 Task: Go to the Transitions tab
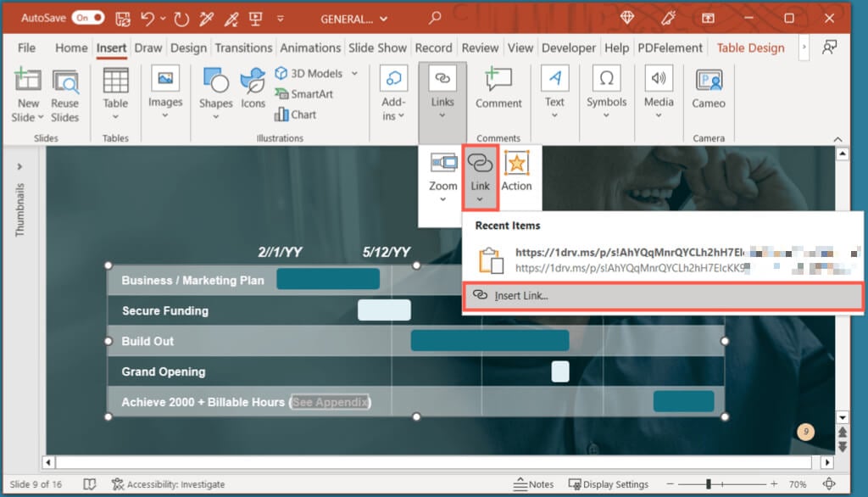(243, 47)
